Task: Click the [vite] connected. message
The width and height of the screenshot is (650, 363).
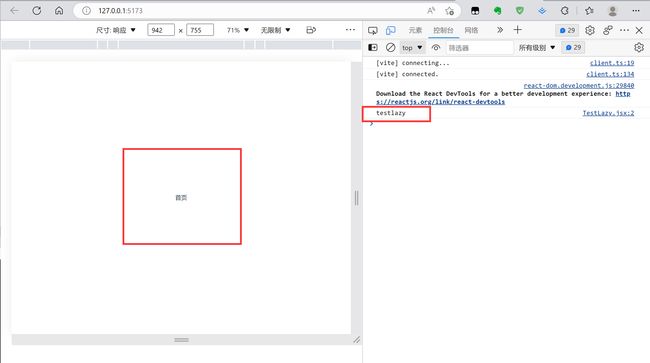Action: point(407,74)
